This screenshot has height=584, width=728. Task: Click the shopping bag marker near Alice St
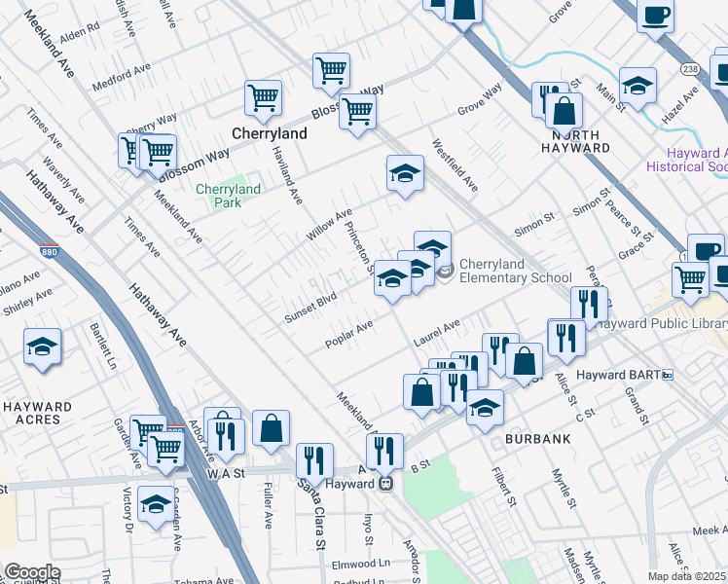pos(525,362)
